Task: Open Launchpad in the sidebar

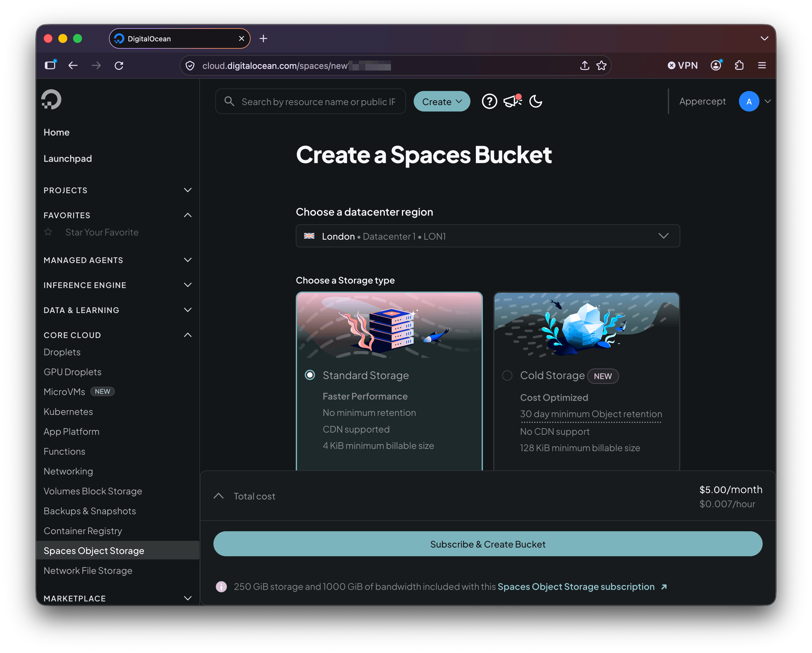Action: [x=68, y=159]
